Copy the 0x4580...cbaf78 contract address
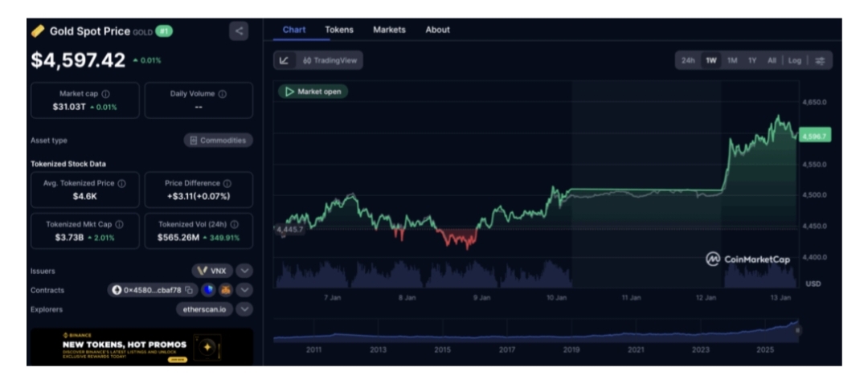Viewport: 868px width, 392px height. 190,290
